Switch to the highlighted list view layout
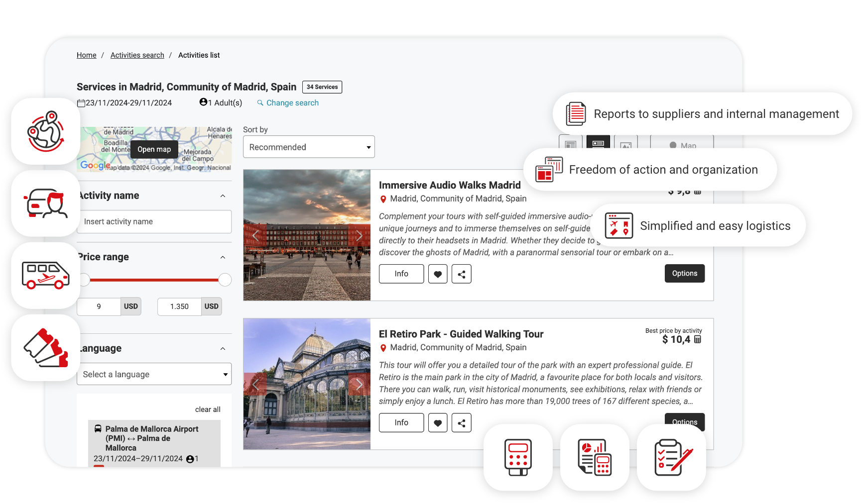Image resolution: width=861 pixels, height=504 pixels. click(x=598, y=143)
